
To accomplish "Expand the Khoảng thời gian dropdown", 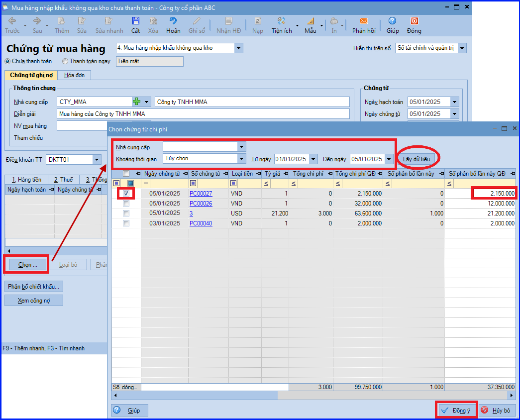I will [242, 159].
